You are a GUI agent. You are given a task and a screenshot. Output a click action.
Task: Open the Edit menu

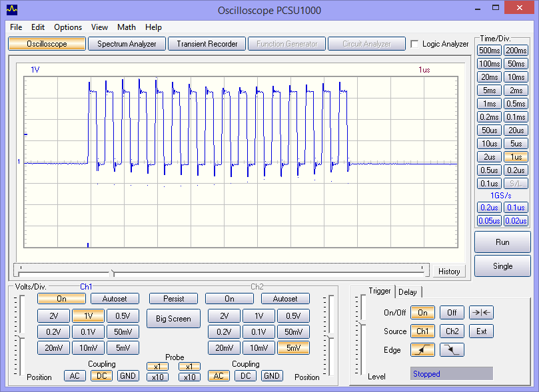coord(38,27)
